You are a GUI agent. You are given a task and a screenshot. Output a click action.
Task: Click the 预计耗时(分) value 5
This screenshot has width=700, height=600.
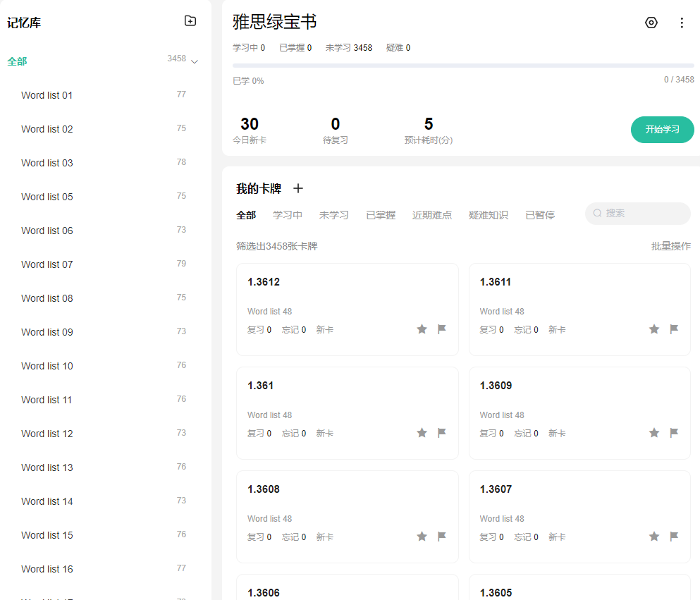coord(429,123)
